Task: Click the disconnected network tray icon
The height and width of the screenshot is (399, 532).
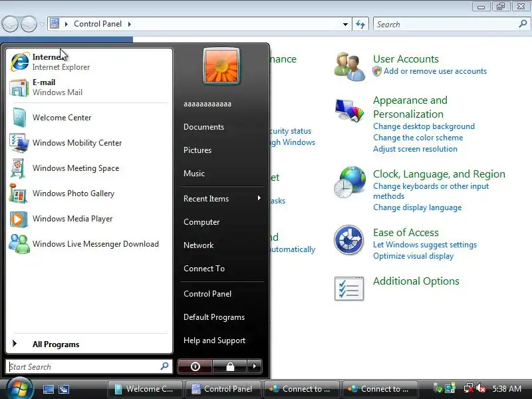Action: (x=469, y=388)
